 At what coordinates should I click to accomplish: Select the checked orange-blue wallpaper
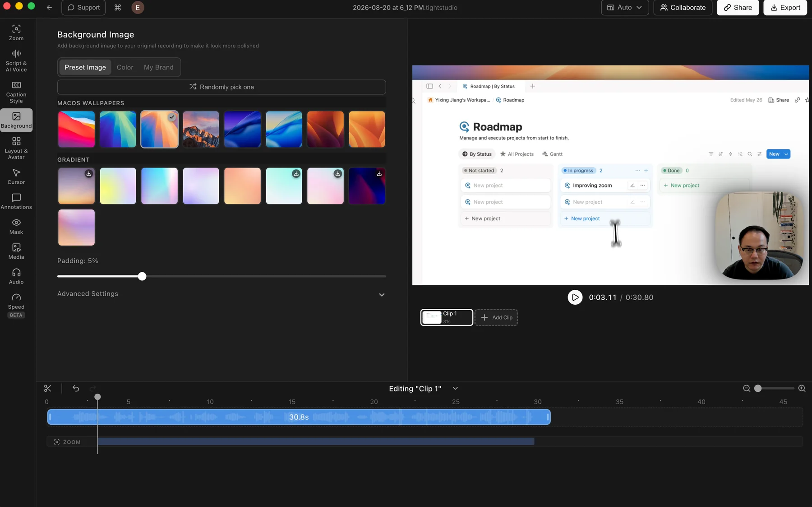coord(159,129)
